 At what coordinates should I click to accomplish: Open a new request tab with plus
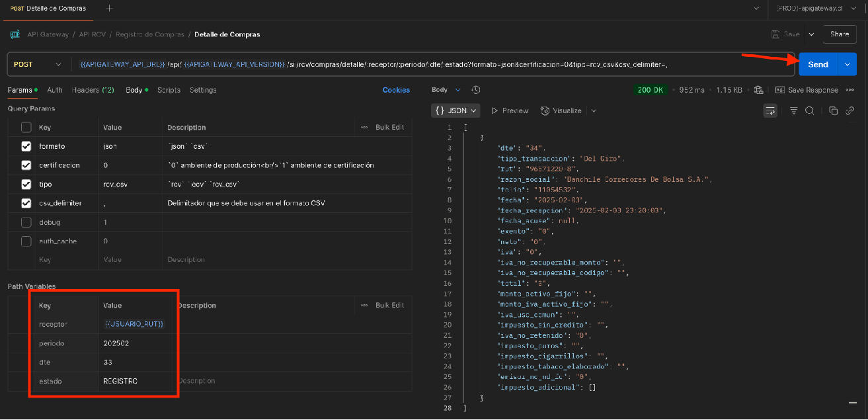(x=110, y=8)
